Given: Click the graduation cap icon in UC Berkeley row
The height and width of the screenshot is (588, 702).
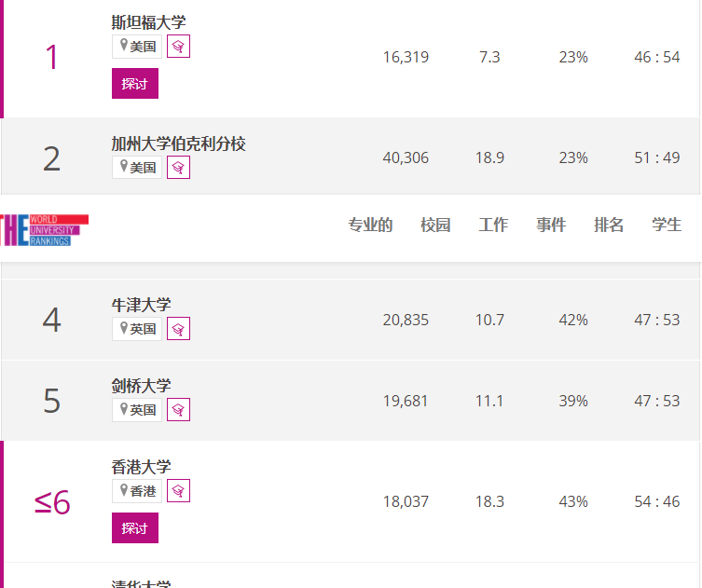Looking at the screenshot, I should 178,168.
